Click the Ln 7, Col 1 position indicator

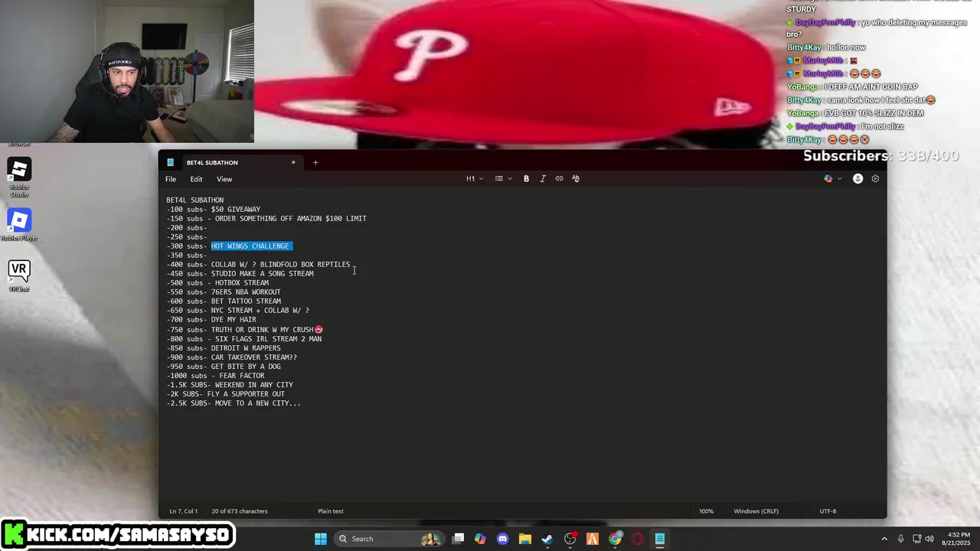tap(184, 511)
